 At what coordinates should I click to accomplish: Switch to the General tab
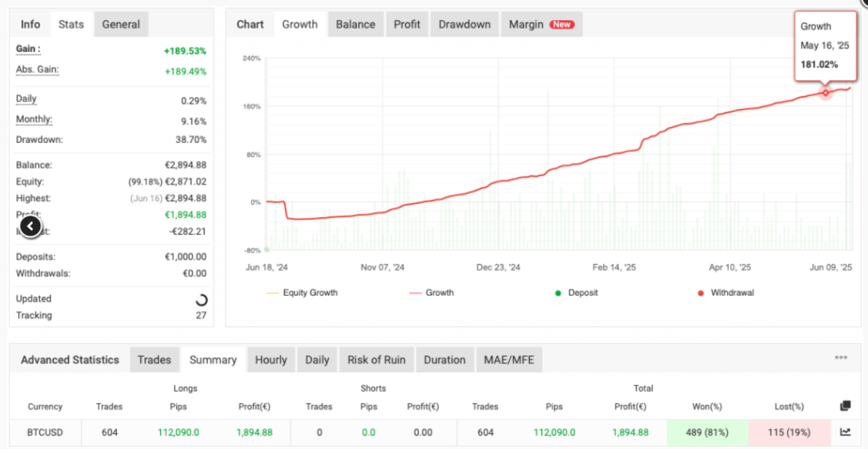click(121, 25)
